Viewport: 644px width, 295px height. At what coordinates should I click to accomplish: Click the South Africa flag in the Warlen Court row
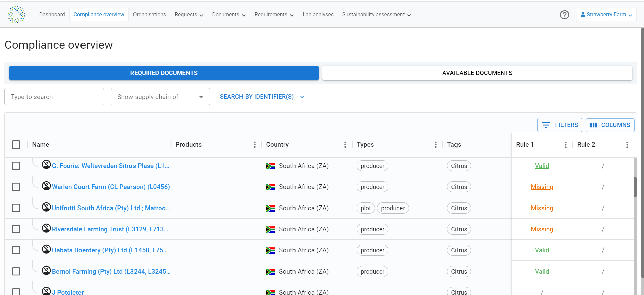270,187
